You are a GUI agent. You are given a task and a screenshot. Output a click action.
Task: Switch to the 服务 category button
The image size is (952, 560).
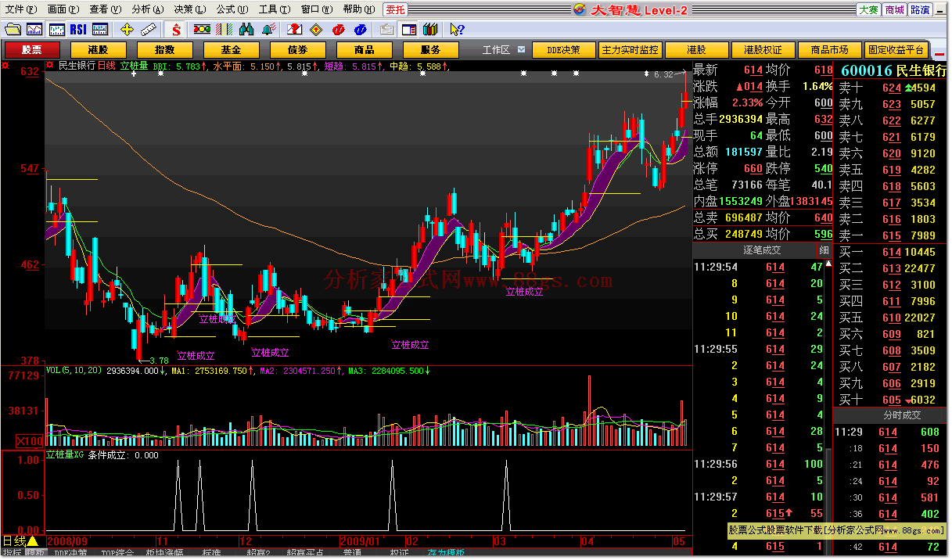[429, 49]
